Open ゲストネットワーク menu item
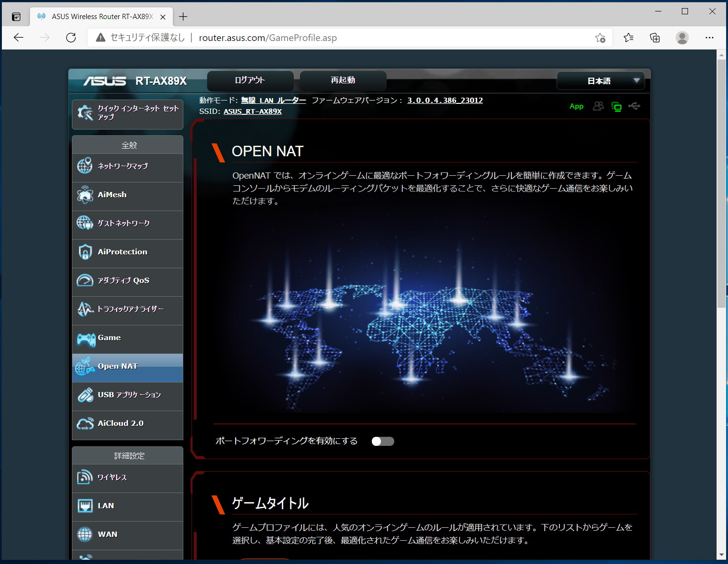Image resolution: width=728 pixels, height=564 pixels. [x=128, y=225]
